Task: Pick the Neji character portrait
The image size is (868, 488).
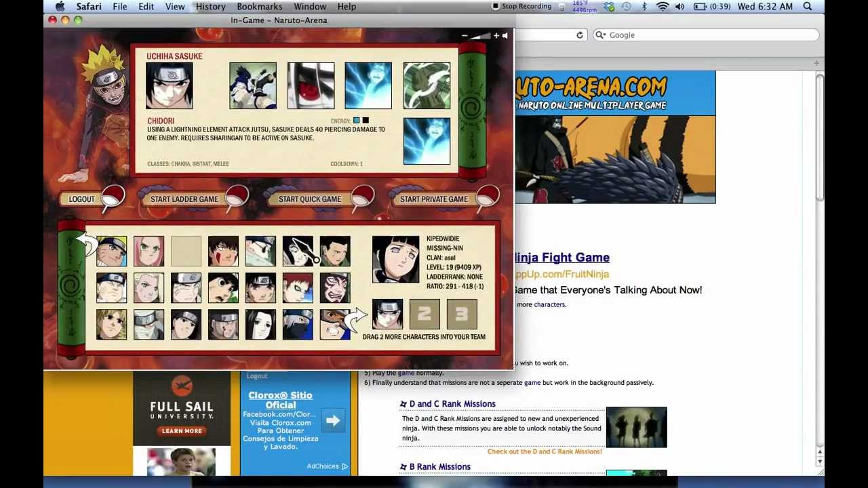Action: pos(186,288)
